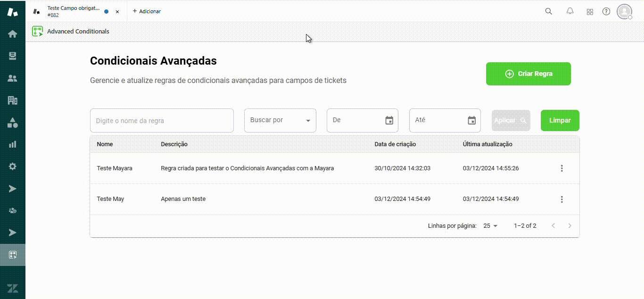Open the Organizations building icon
The image size is (644, 299).
tap(13, 100)
